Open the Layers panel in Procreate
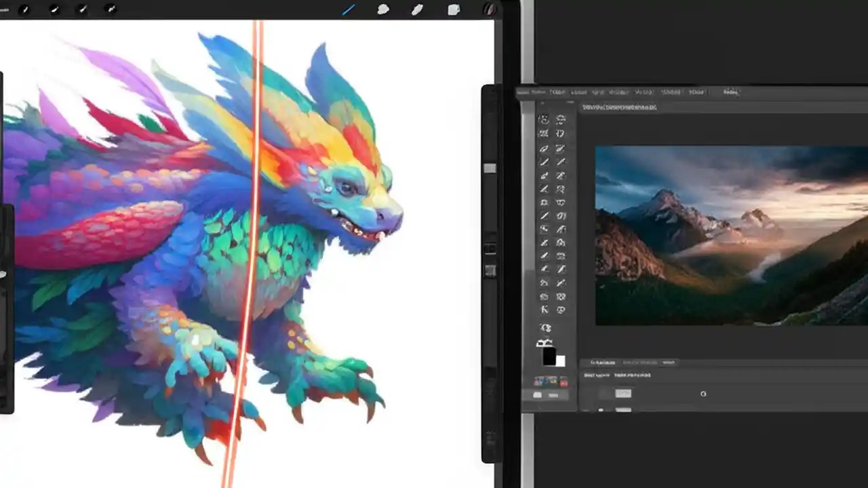This screenshot has height=488, width=868. (453, 9)
